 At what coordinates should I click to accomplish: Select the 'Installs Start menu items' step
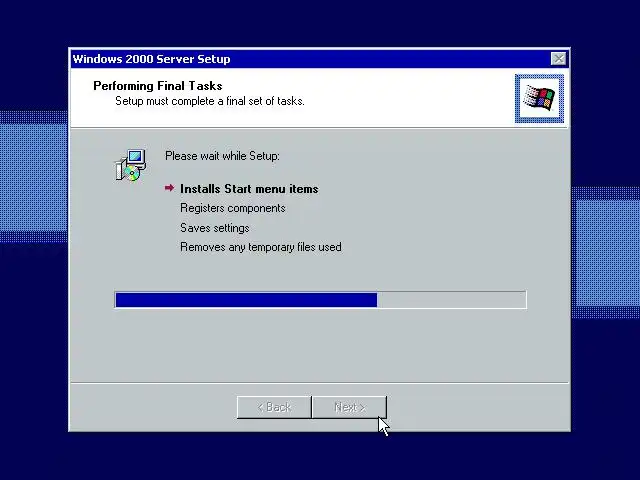[x=249, y=189]
